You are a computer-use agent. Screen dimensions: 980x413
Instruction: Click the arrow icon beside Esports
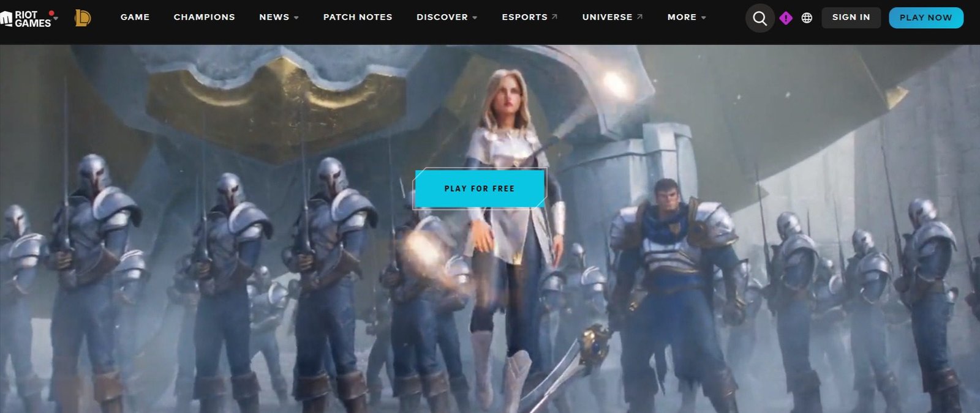tap(554, 17)
